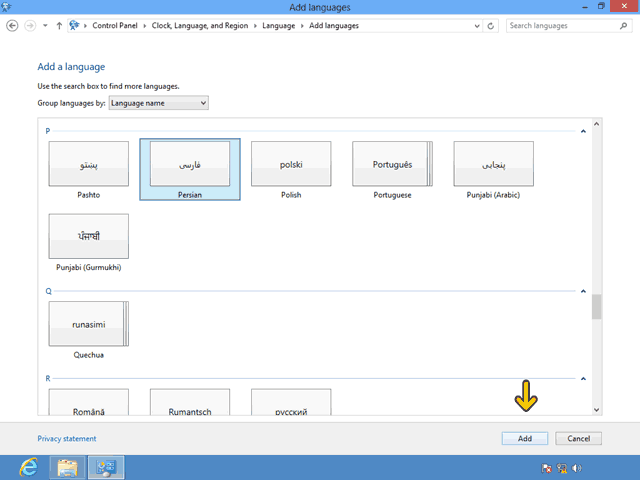Click the network status tray icon
Image resolution: width=640 pixels, height=480 pixels.
click(x=562, y=468)
